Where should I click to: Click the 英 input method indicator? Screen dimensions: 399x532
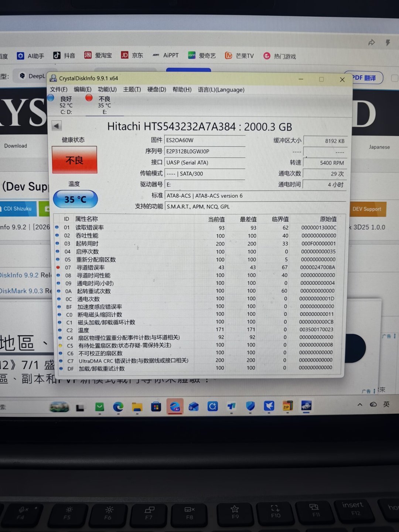(x=386, y=404)
